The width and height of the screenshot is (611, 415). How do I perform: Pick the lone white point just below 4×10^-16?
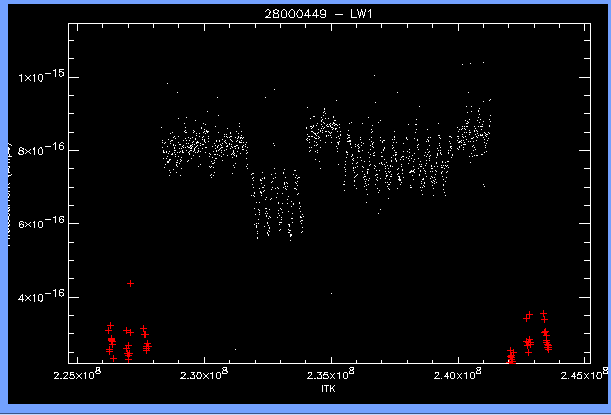331,293
